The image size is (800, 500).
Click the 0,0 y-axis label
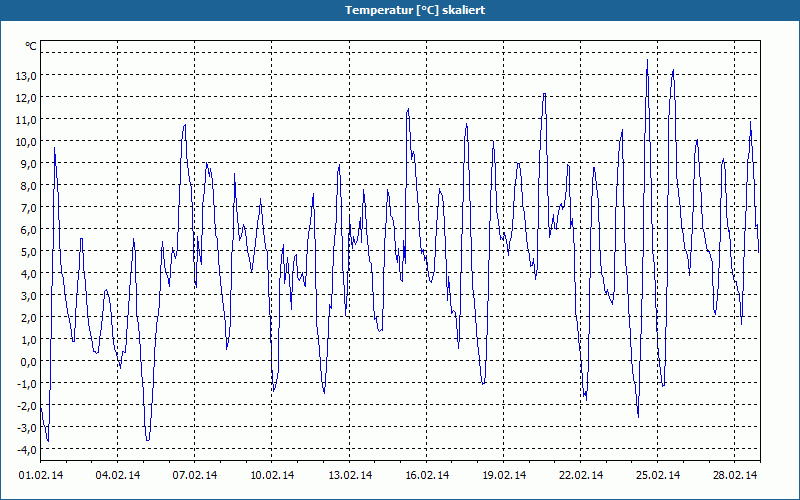pos(29,361)
